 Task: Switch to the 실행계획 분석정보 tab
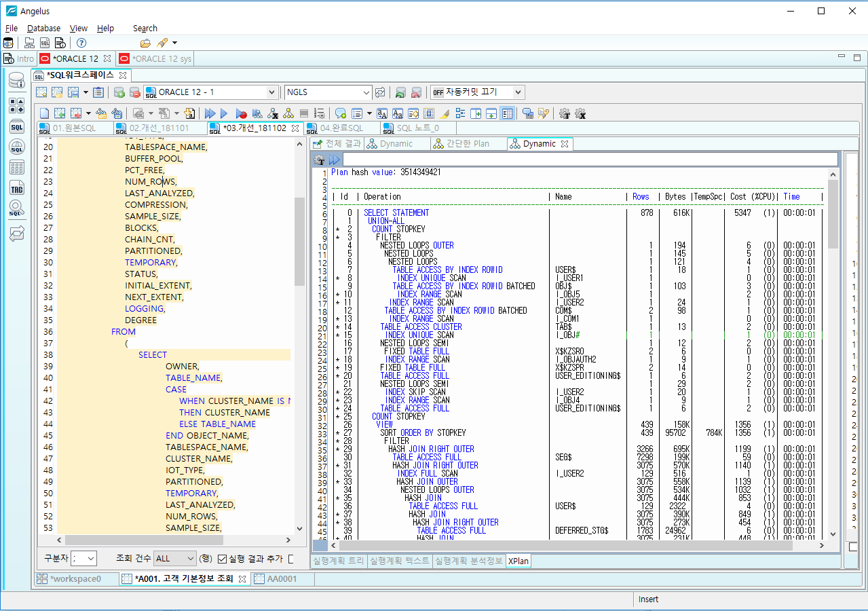pos(469,561)
